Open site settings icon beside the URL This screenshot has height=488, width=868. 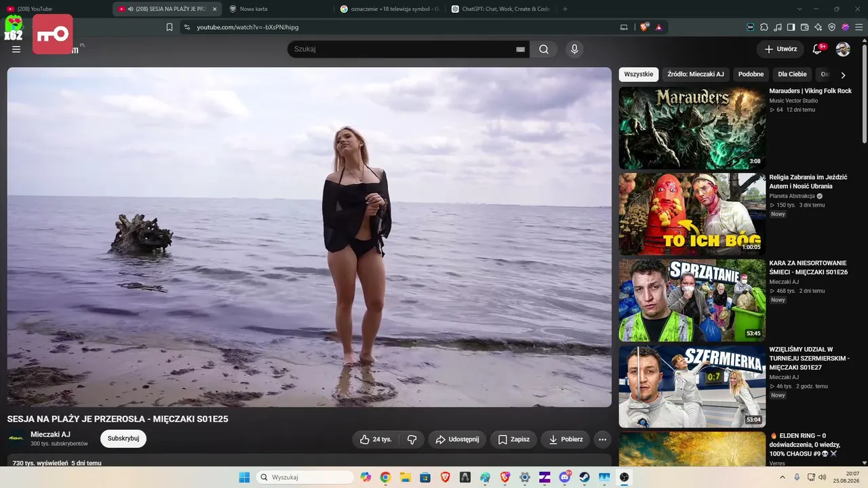[187, 27]
